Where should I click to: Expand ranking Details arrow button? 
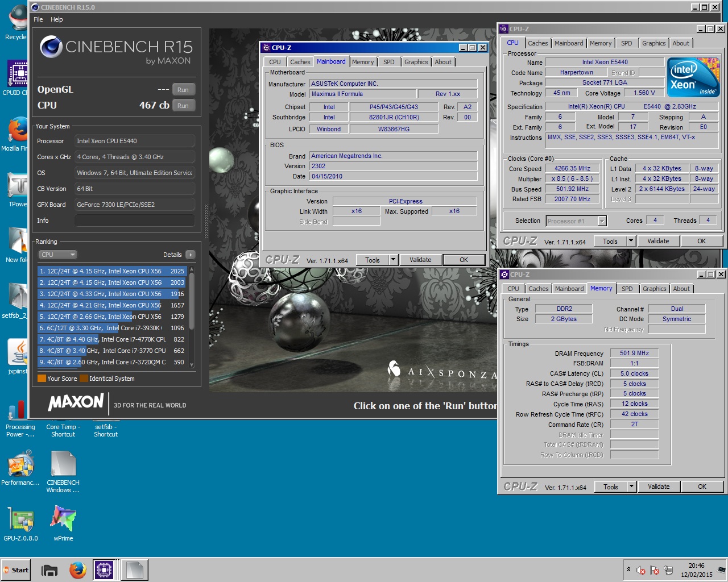click(x=190, y=255)
